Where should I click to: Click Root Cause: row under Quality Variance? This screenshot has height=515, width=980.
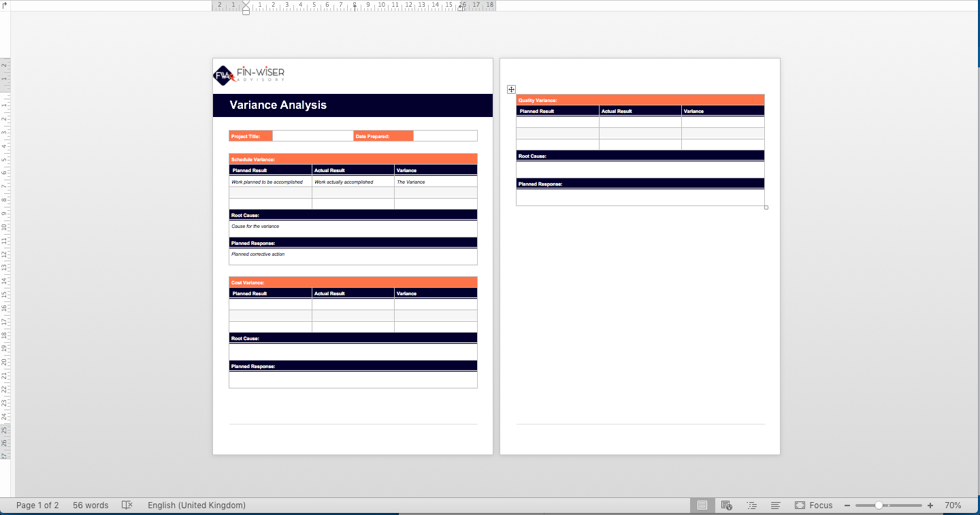click(x=640, y=156)
